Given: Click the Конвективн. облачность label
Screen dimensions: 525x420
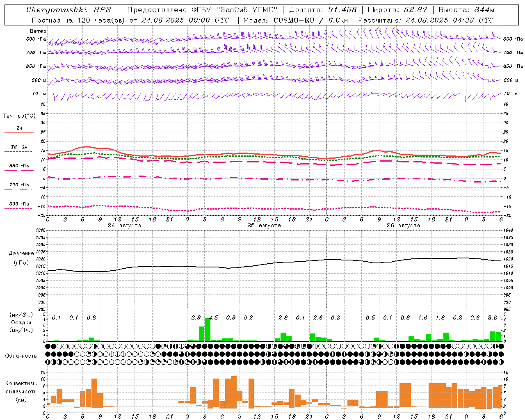Looking at the screenshot, I should pos(21,388).
